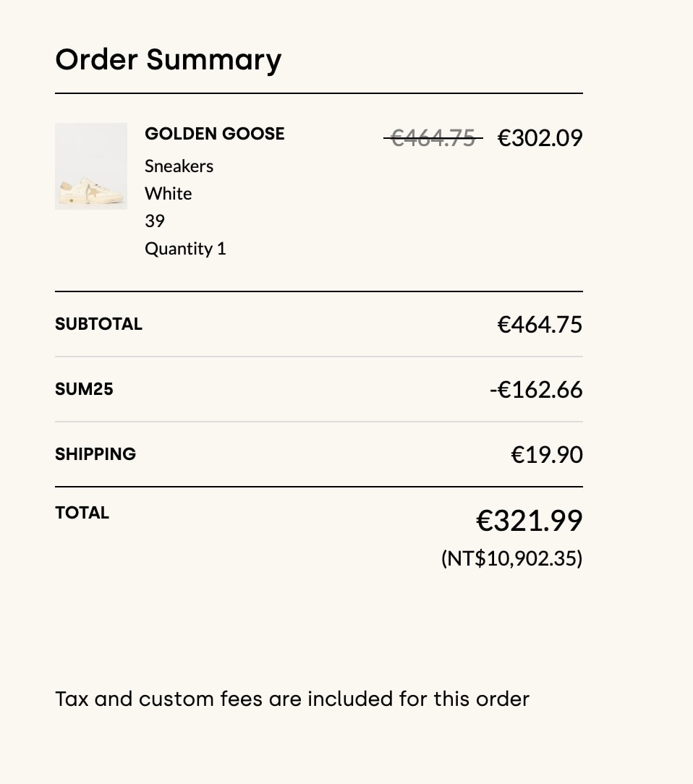Image resolution: width=693 pixels, height=784 pixels.
Task: Click the Sneakers product type text
Action: 179,166
